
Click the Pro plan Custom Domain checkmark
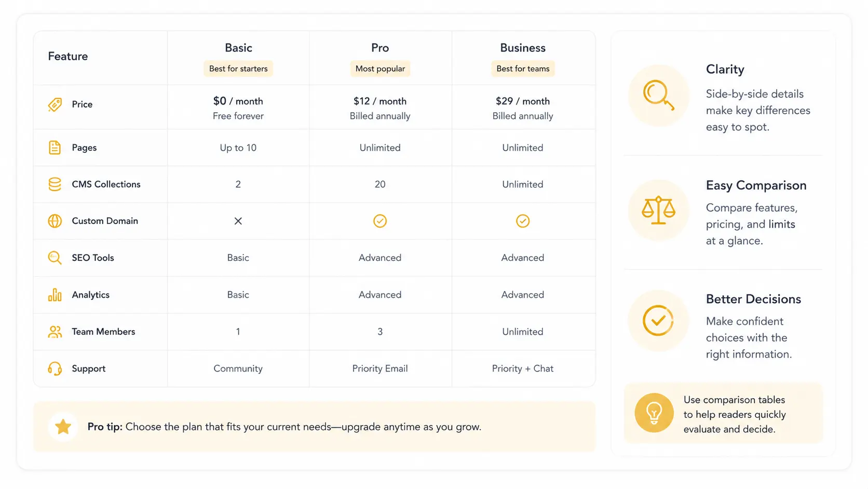tap(380, 221)
